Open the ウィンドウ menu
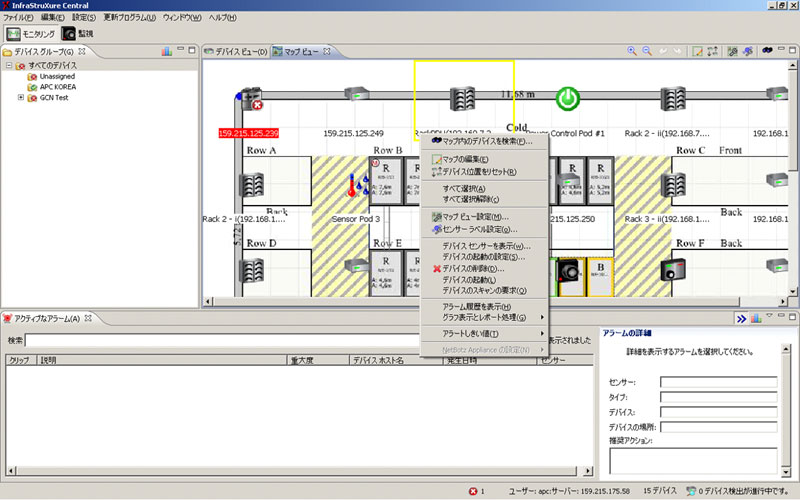Screen dimensions: 800x500 [182, 17]
